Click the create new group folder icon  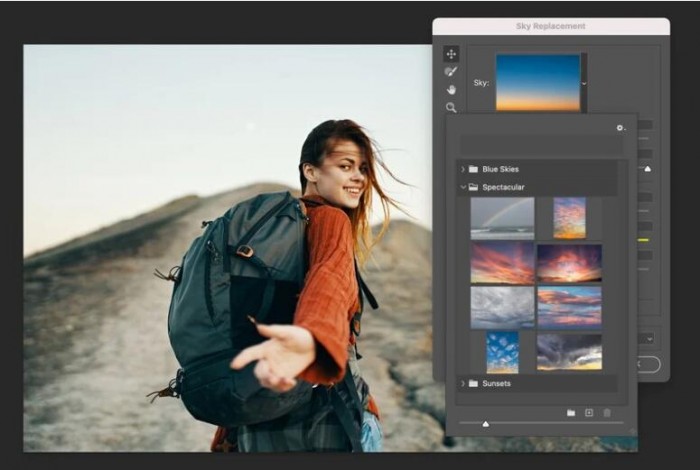(571, 413)
